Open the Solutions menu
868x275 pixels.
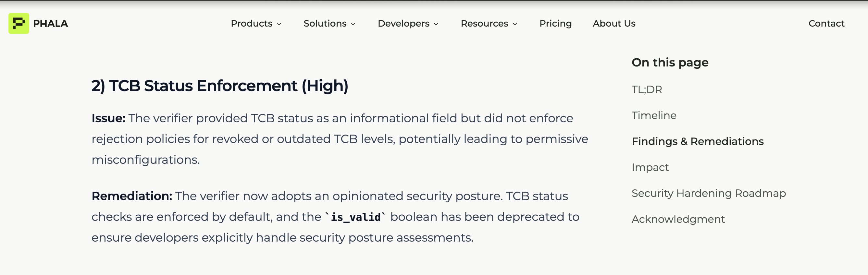click(x=325, y=24)
